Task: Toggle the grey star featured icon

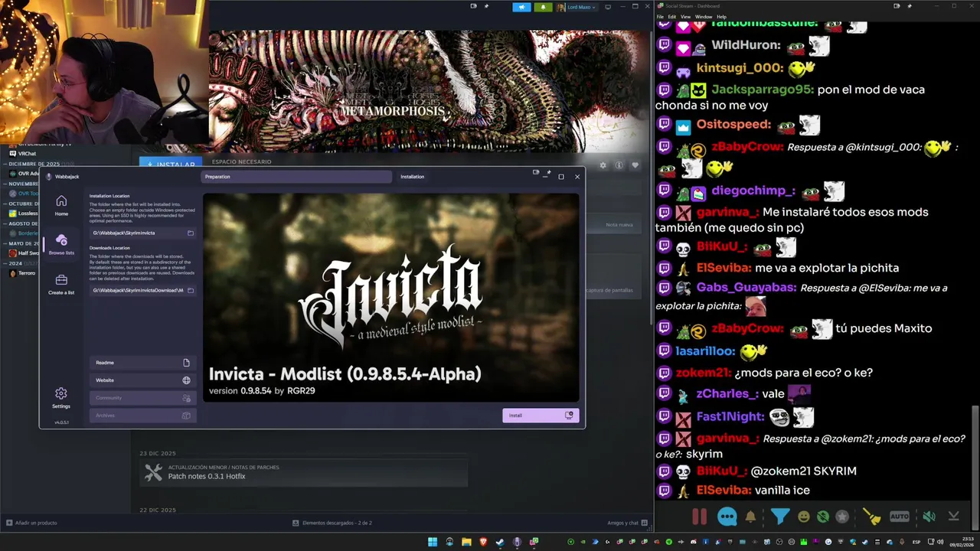Action: (x=842, y=517)
